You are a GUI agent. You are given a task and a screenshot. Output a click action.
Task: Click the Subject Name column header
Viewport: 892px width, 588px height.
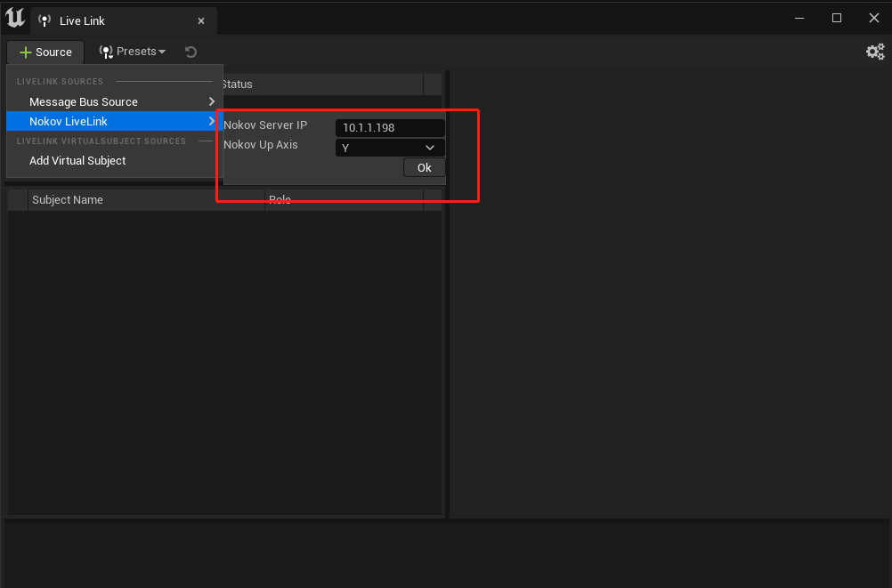[68, 200]
